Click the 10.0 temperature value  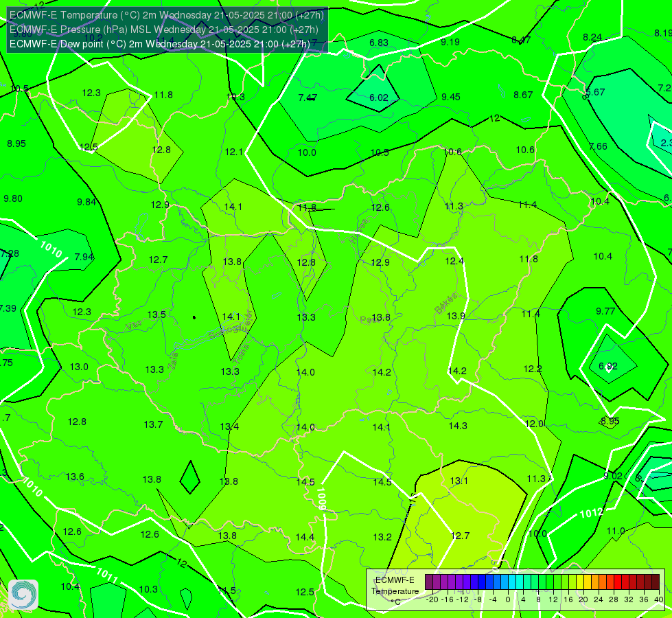pyautogui.click(x=307, y=152)
